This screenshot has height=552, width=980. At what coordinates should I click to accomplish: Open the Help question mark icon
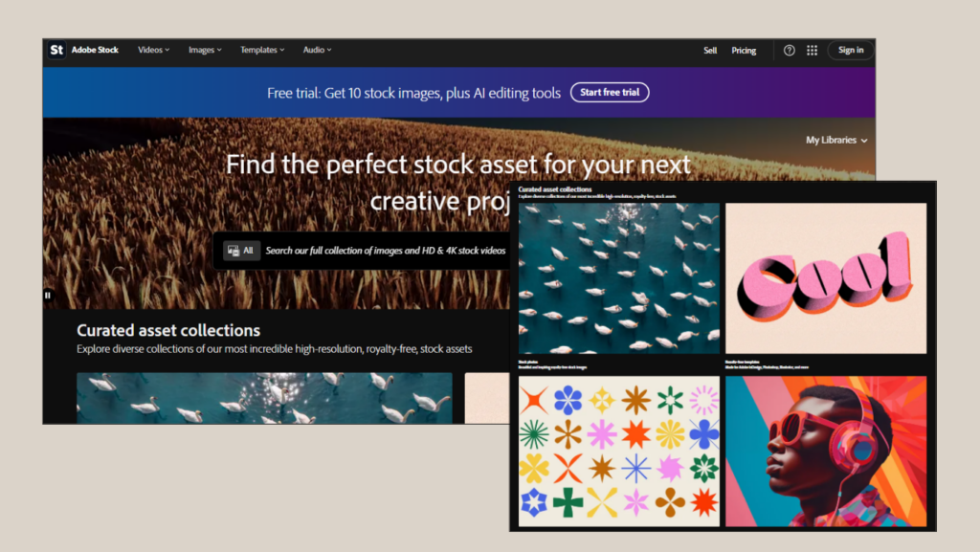coord(790,51)
